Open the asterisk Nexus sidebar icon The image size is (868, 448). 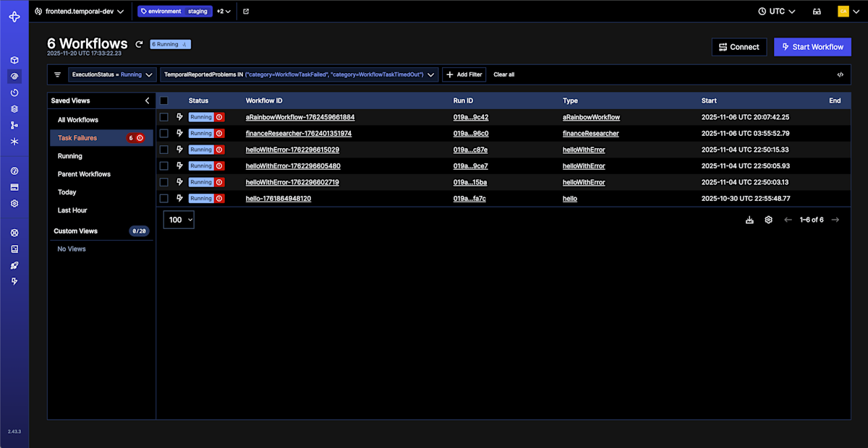14,142
